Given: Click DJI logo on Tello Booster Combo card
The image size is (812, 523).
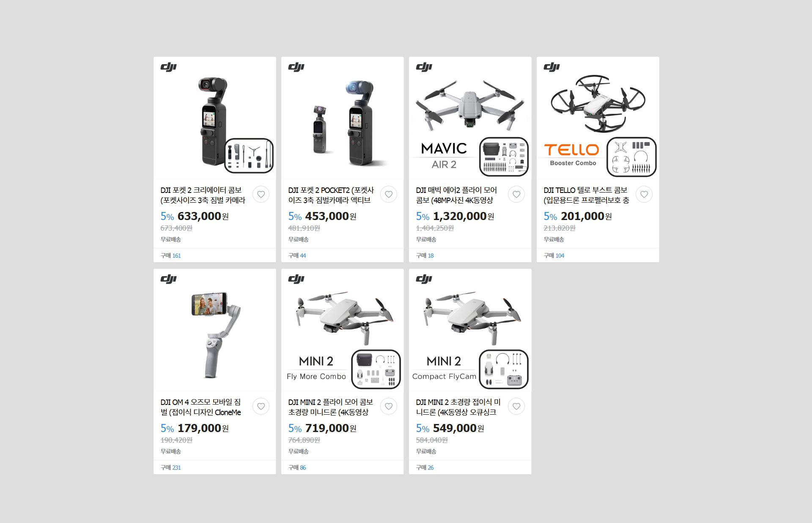Looking at the screenshot, I should (x=552, y=67).
